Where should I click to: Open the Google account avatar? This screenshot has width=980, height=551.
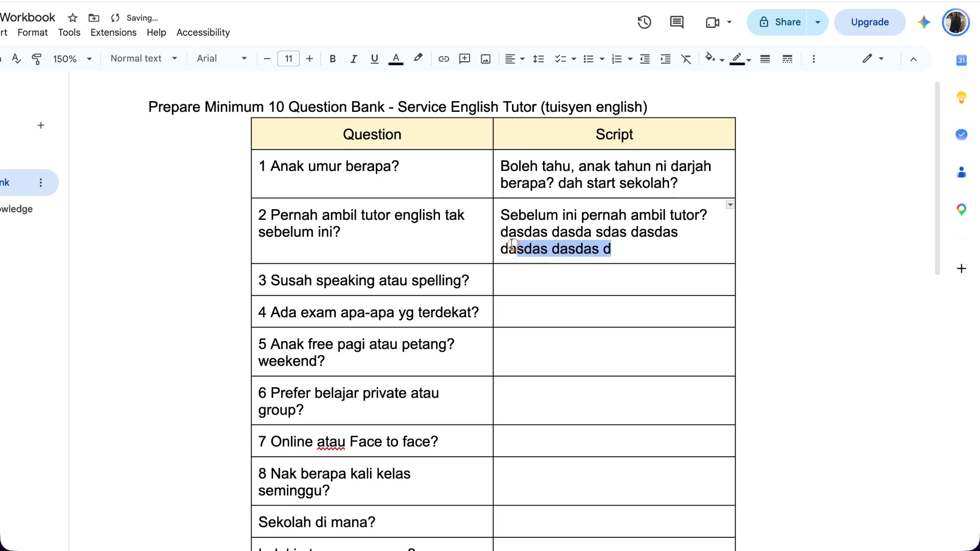(x=955, y=22)
